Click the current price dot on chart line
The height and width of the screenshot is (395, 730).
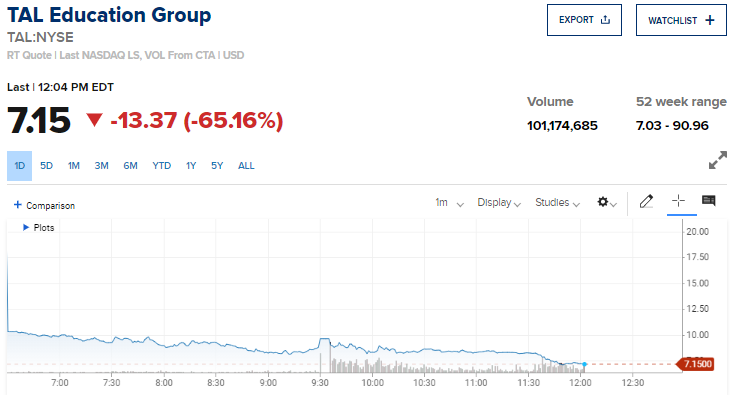point(584,364)
